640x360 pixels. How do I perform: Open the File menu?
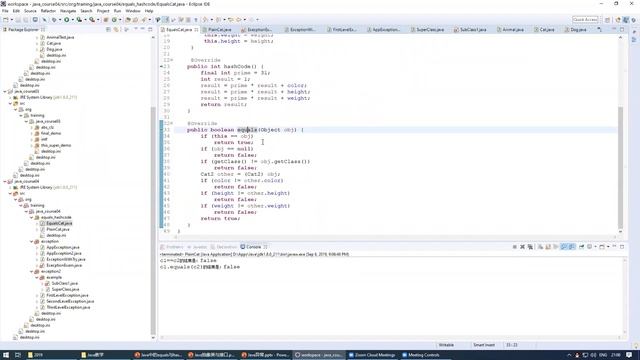[5, 11]
